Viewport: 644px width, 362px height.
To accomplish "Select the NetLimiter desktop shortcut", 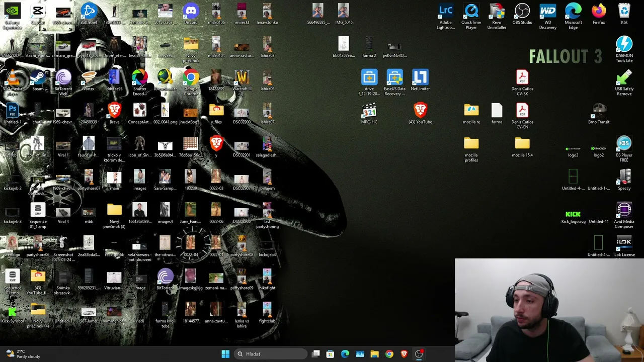I will click(420, 80).
